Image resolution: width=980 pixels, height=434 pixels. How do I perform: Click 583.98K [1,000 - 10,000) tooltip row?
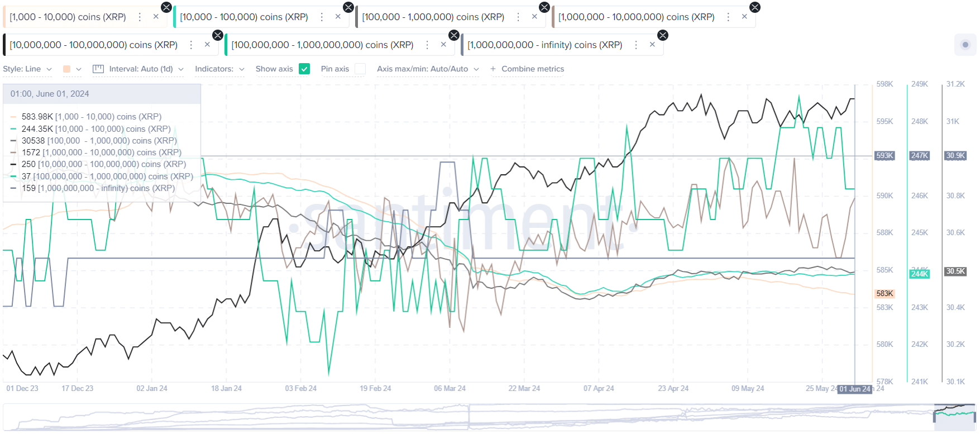click(86, 117)
